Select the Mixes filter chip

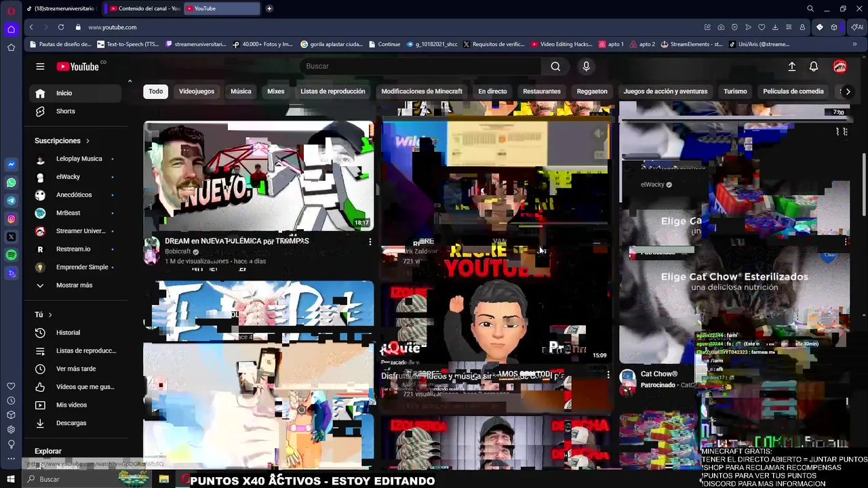point(276,91)
